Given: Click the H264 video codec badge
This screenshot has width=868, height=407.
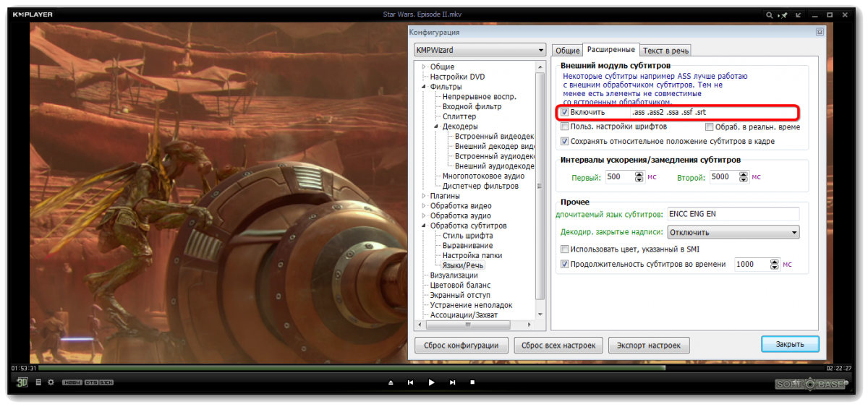Looking at the screenshot, I should (72, 382).
